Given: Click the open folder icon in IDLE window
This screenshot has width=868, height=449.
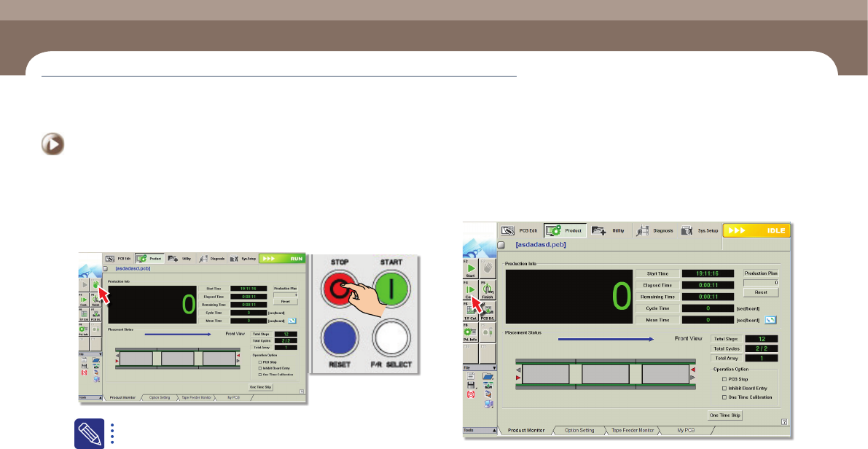Looking at the screenshot, I should [x=488, y=376].
